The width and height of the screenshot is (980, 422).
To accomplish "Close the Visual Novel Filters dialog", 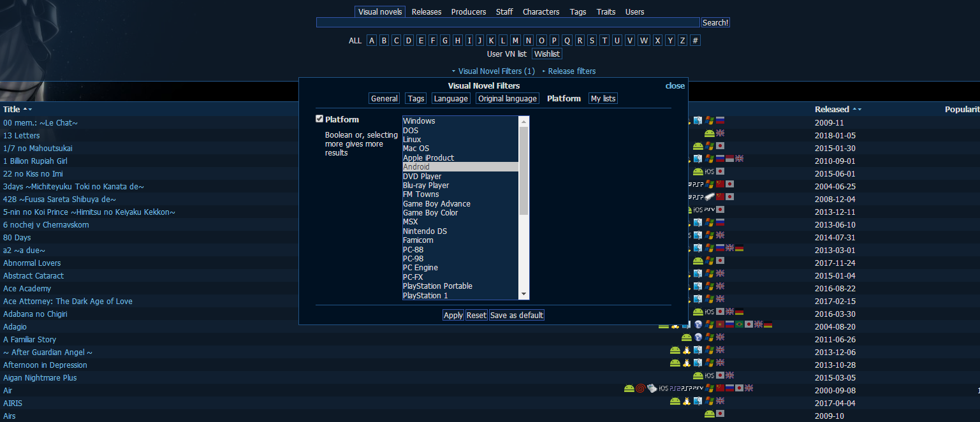I will [675, 85].
